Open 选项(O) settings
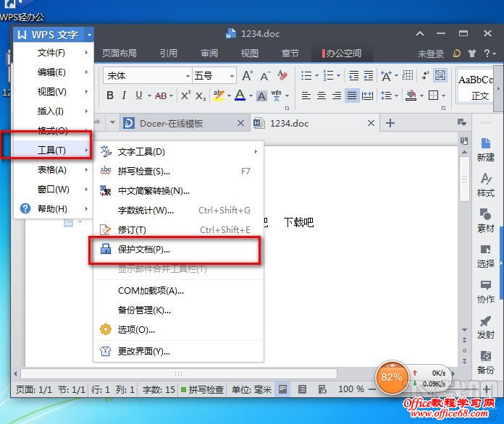The width and height of the screenshot is (504, 424). click(178, 329)
